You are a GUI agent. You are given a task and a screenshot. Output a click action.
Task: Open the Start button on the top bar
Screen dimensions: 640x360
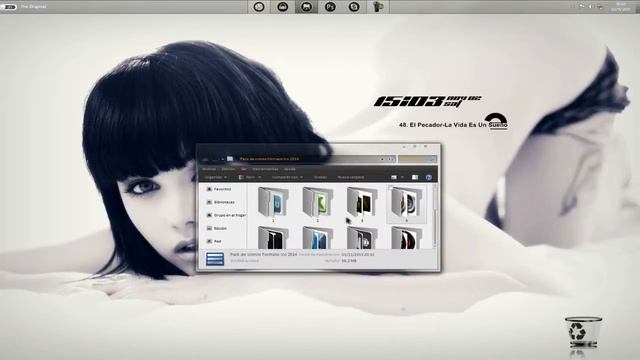pos(9,7)
